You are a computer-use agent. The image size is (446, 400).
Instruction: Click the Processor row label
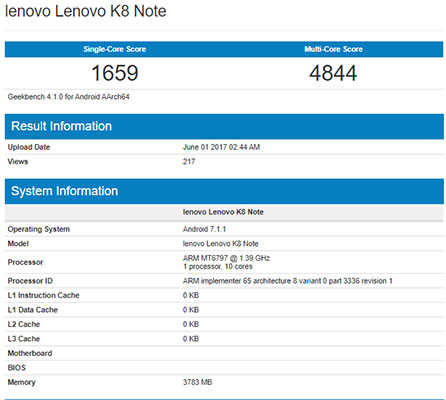point(25,262)
